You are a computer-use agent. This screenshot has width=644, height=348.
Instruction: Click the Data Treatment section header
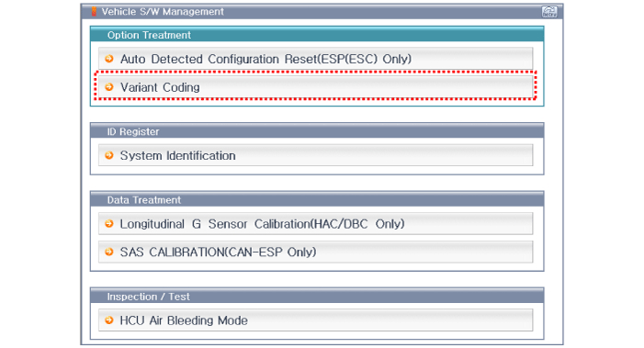pos(317,200)
